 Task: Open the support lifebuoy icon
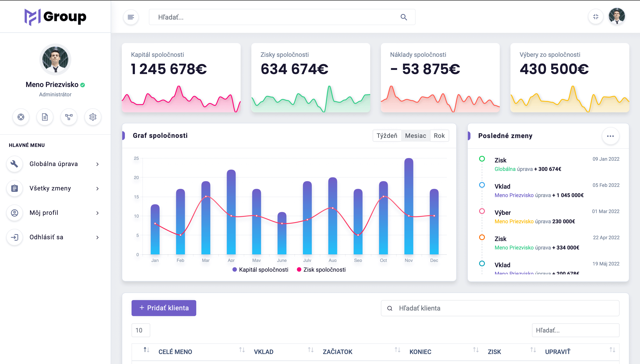coord(21,117)
